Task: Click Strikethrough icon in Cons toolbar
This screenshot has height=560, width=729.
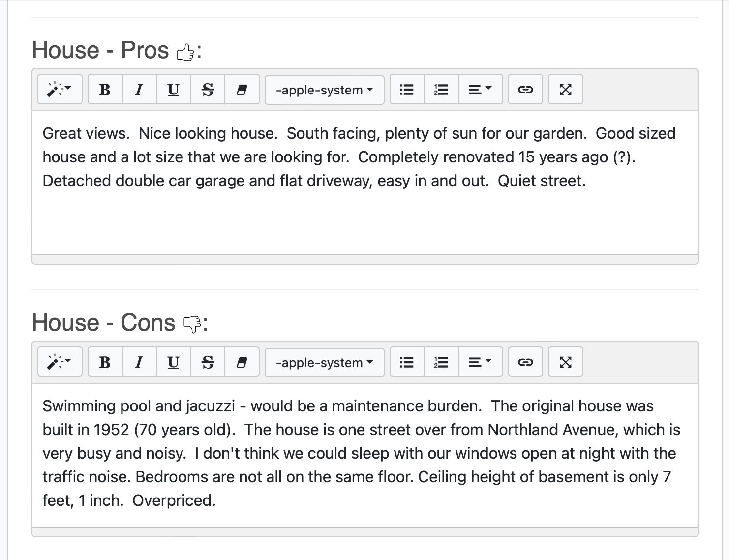Action: click(x=208, y=362)
